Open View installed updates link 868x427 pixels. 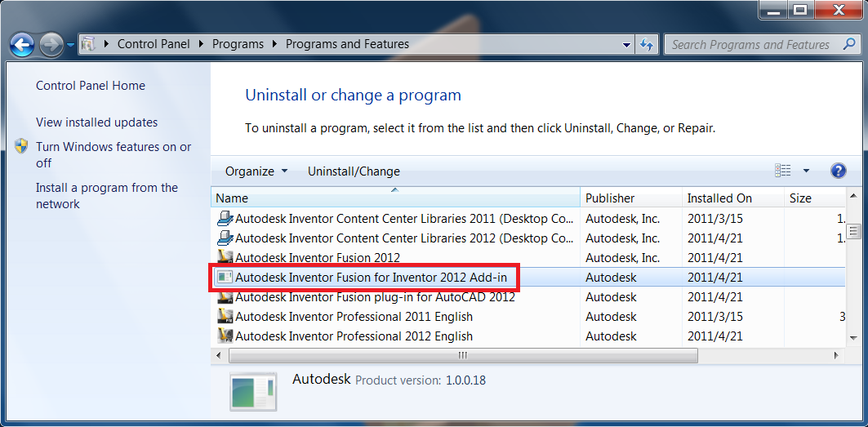pos(97,122)
